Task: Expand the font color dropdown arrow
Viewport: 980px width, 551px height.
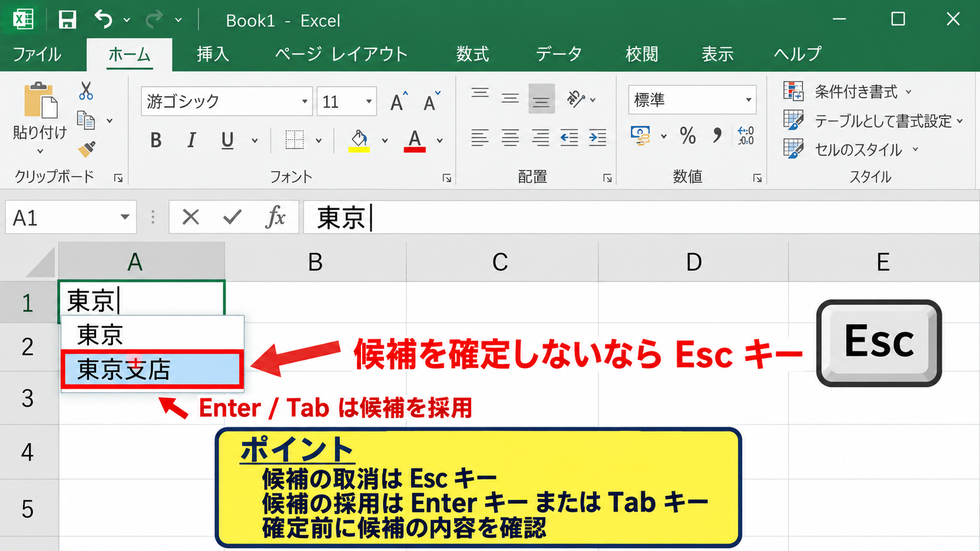Action: (440, 141)
